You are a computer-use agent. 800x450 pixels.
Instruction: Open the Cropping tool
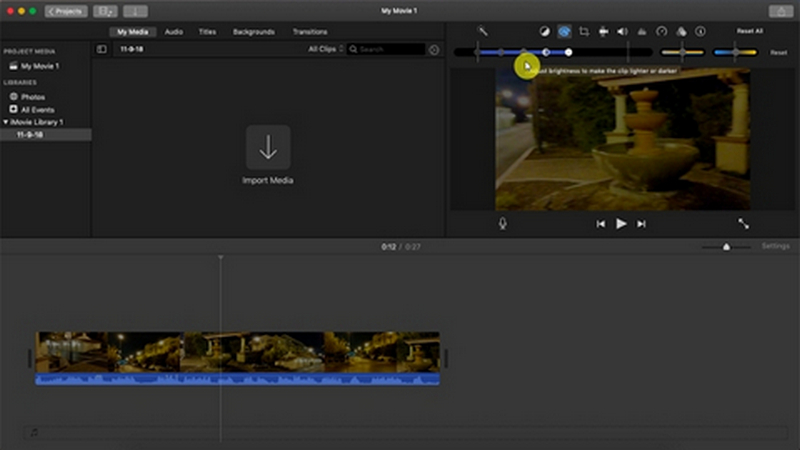tap(584, 32)
